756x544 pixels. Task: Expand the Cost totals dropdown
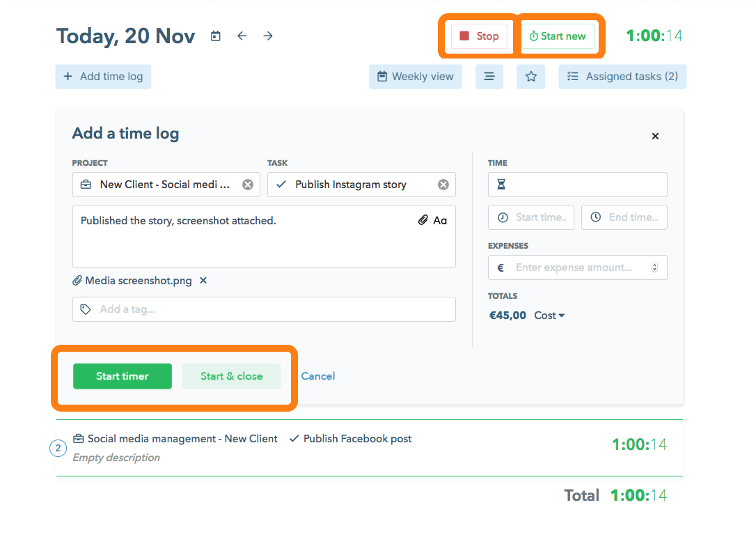pyautogui.click(x=549, y=316)
